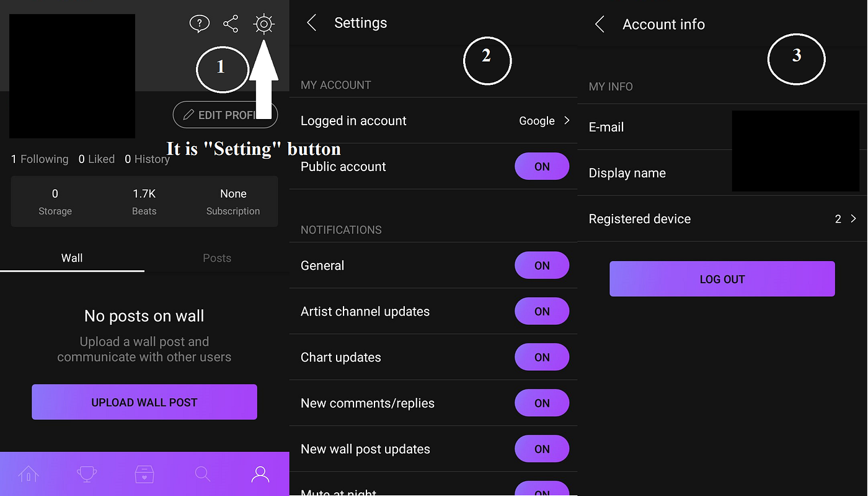Select the Logged in account row
The height and width of the screenshot is (496, 868).
433,120
